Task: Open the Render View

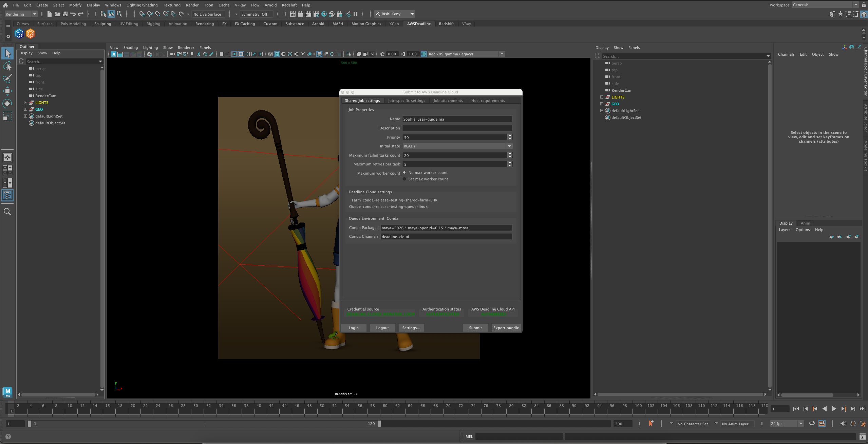Action: pos(293,14)
